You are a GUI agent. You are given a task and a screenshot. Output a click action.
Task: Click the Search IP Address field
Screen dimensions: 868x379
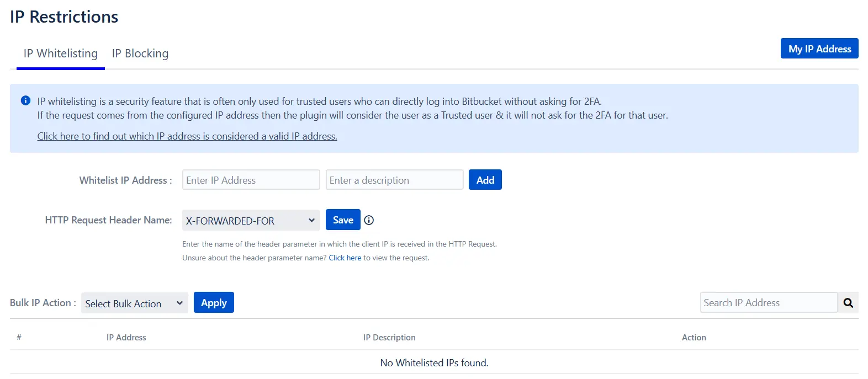pyautogui.click(x=768, y=302)
